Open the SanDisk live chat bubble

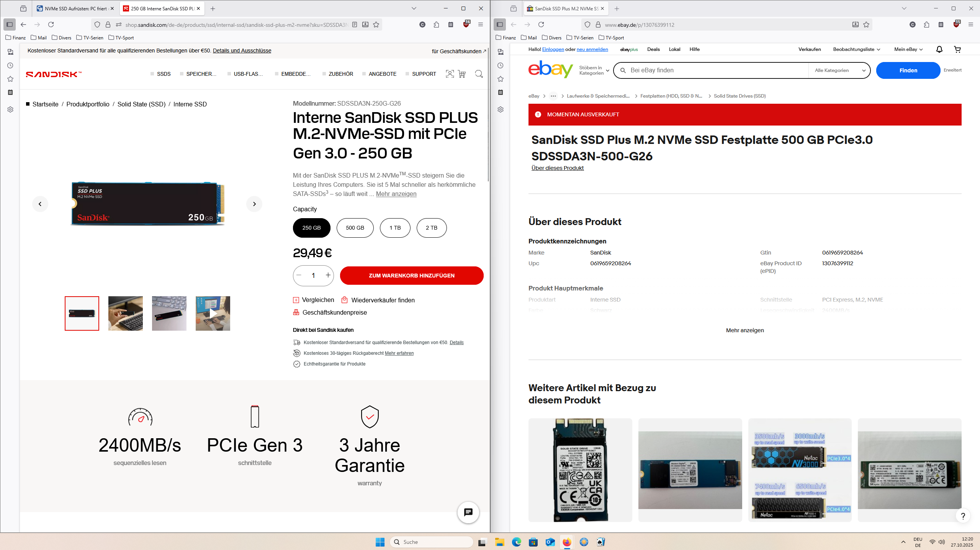coord(468,512)
